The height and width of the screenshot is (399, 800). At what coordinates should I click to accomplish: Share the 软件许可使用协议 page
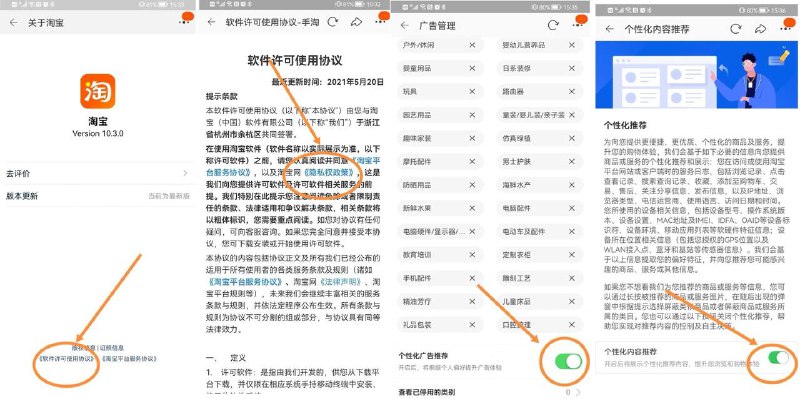tap(356, 22)
